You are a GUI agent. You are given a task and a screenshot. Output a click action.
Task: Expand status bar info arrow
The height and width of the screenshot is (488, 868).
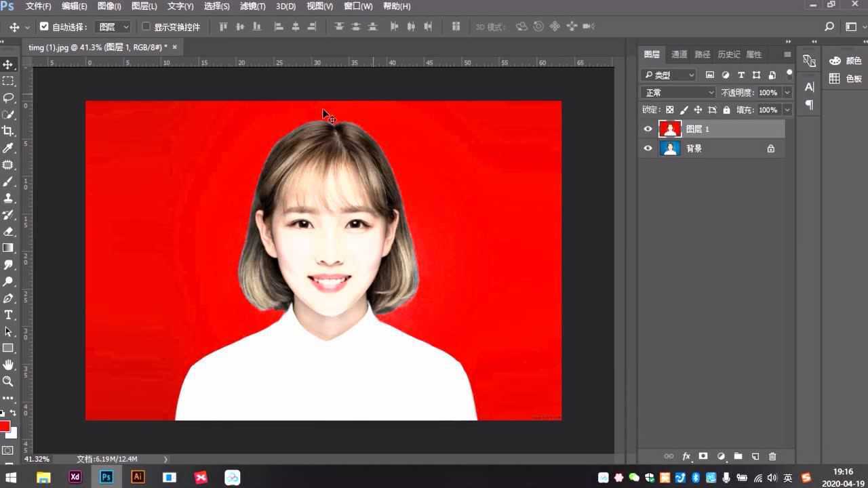coord(165,459)
